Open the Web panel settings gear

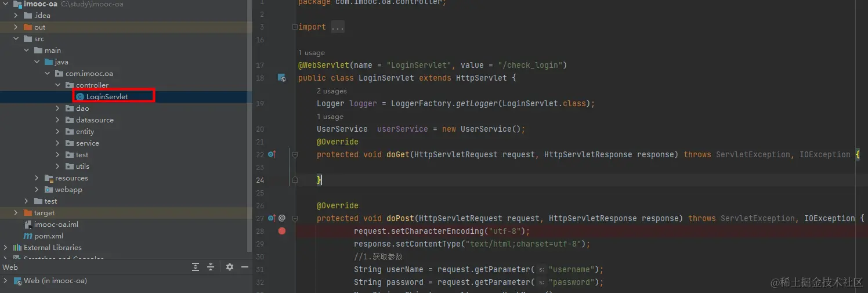pos(230,267)
